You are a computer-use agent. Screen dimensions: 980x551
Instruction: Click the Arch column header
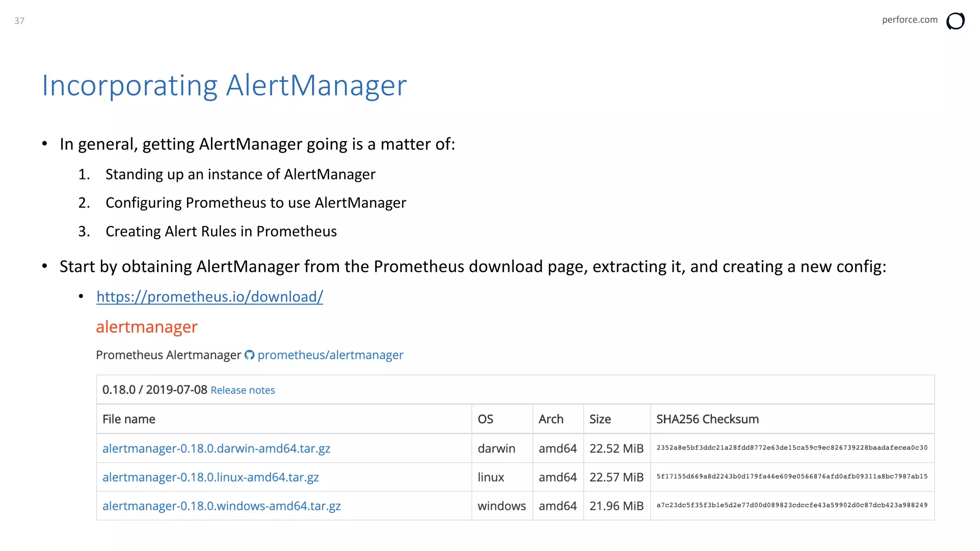click(x=551, y=419)
